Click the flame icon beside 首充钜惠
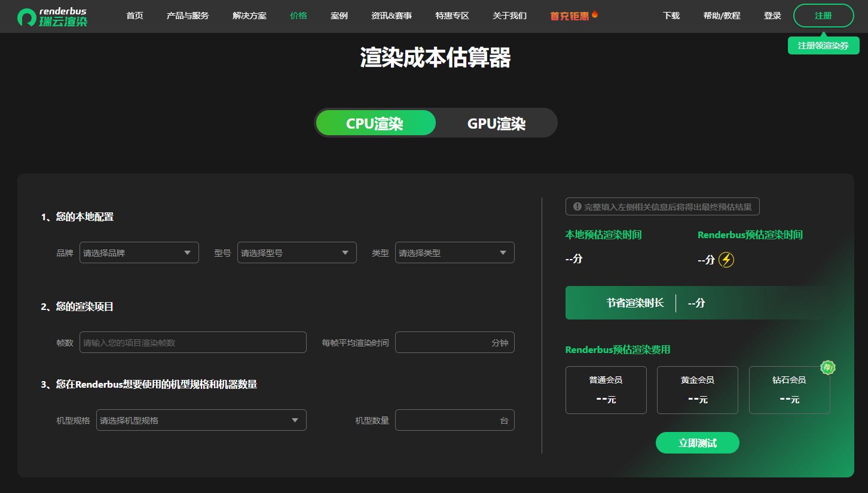 (594, 14)
